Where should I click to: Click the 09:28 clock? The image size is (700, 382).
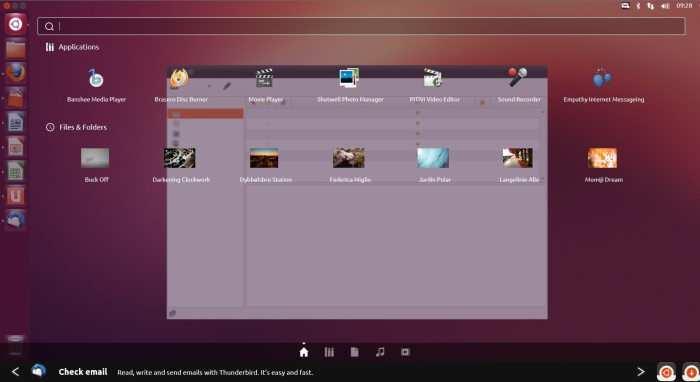coord(684,6)
